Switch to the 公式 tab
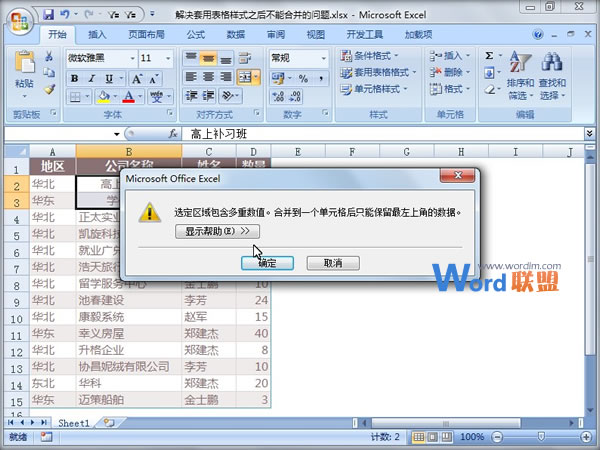Screen dimensions: 600x450 click(196, 34)
